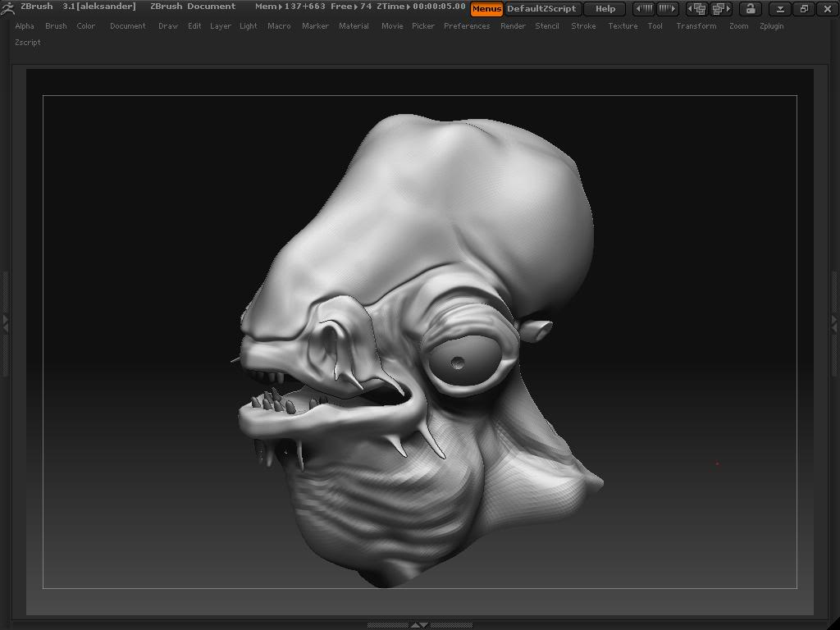Screen dimensions: 840x630
Task: Open the Macro menu
Action: tap(279, 25)
